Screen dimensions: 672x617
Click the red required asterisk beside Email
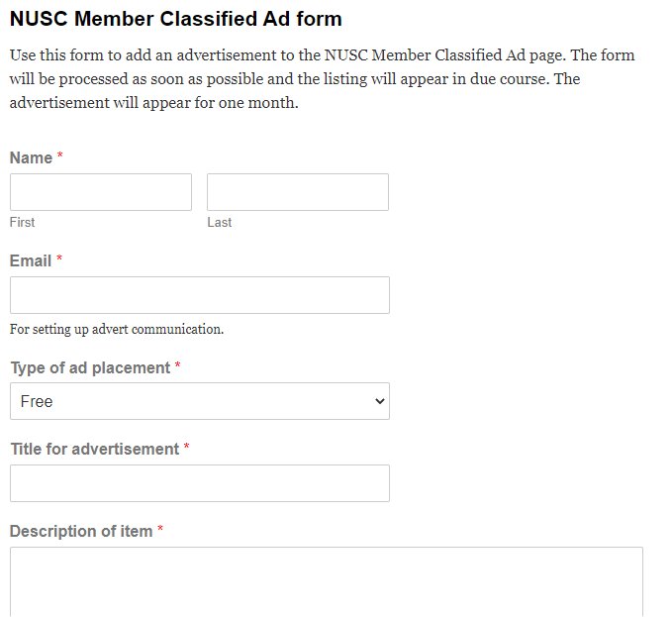[59, 259]
